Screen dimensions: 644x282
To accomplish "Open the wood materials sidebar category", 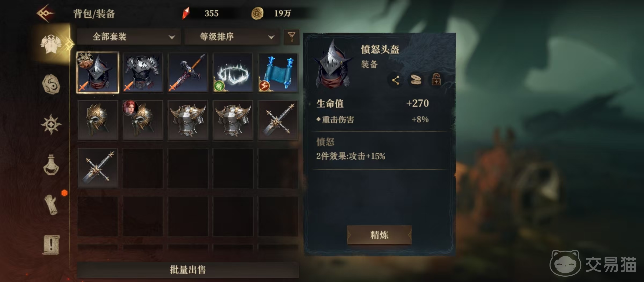I will tap(51, 205).
